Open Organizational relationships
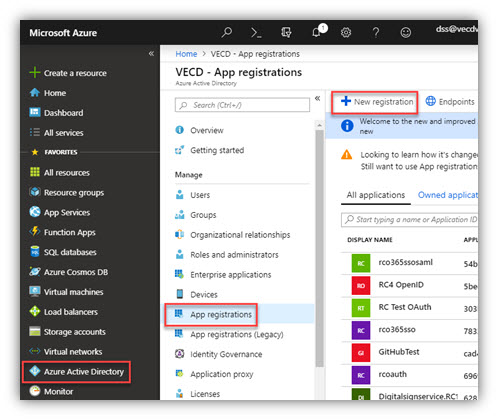The width and height of the screenshot is (498, 420). [233, 235]
